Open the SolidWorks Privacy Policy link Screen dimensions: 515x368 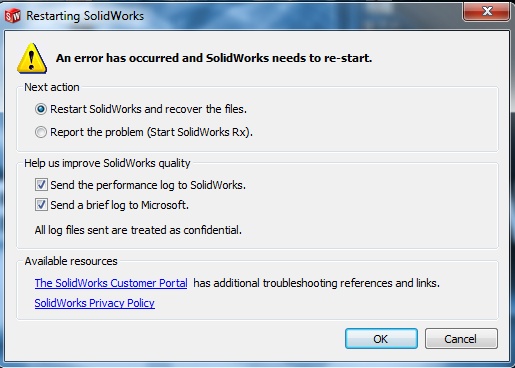(x=95, y=303)
